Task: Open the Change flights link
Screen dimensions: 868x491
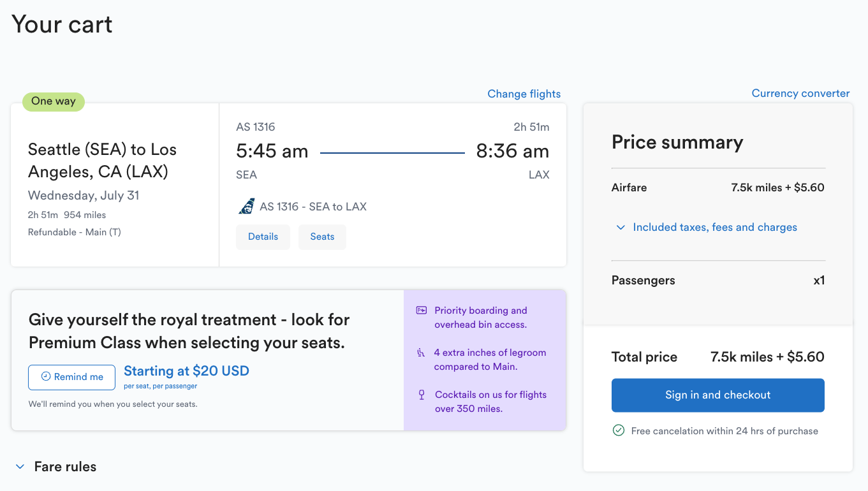Action: pyautogui.click(x=524, y=94)
